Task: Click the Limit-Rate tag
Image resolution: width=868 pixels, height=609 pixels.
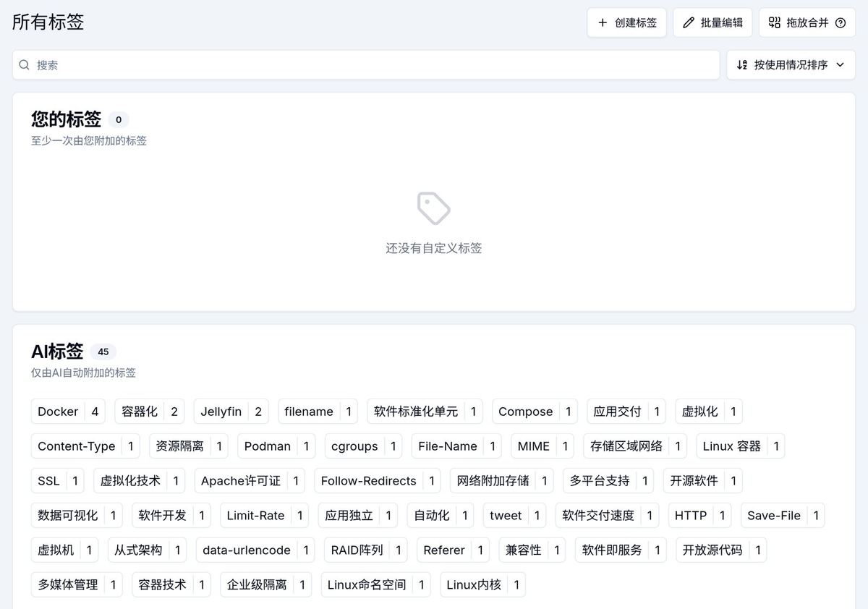Action: point(265,516)
